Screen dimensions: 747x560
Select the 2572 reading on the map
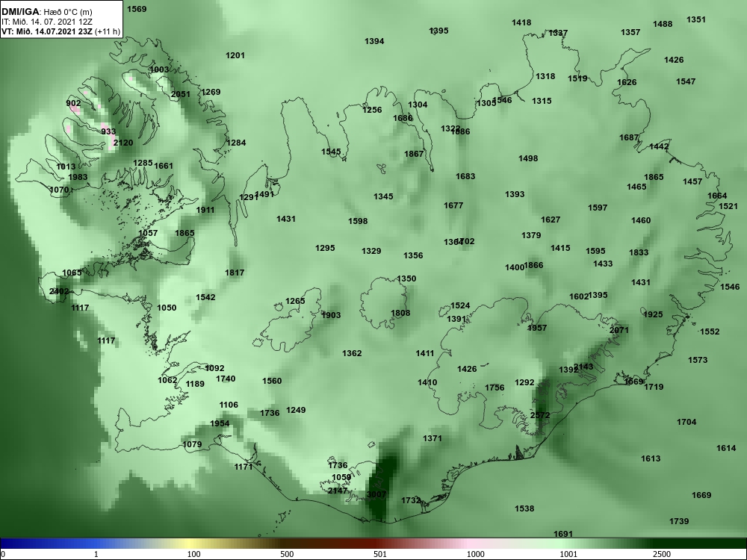point(540,415)
